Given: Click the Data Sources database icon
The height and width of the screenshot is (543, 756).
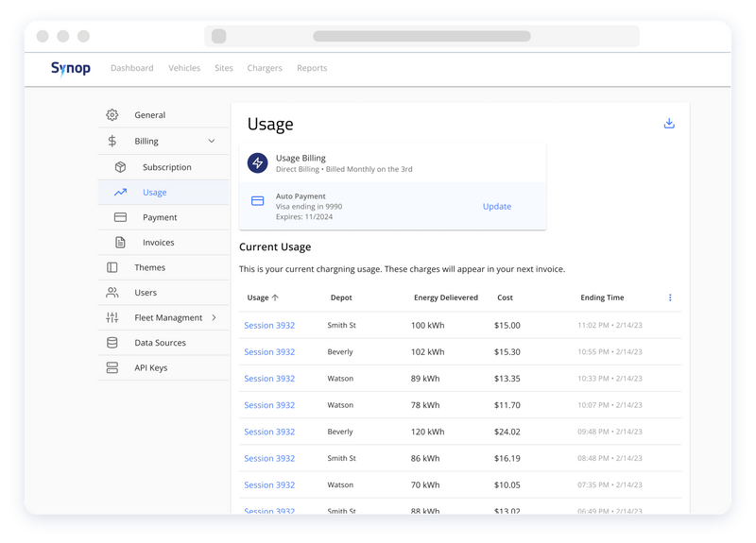Looking at the screenshot, I should [112, 343].
